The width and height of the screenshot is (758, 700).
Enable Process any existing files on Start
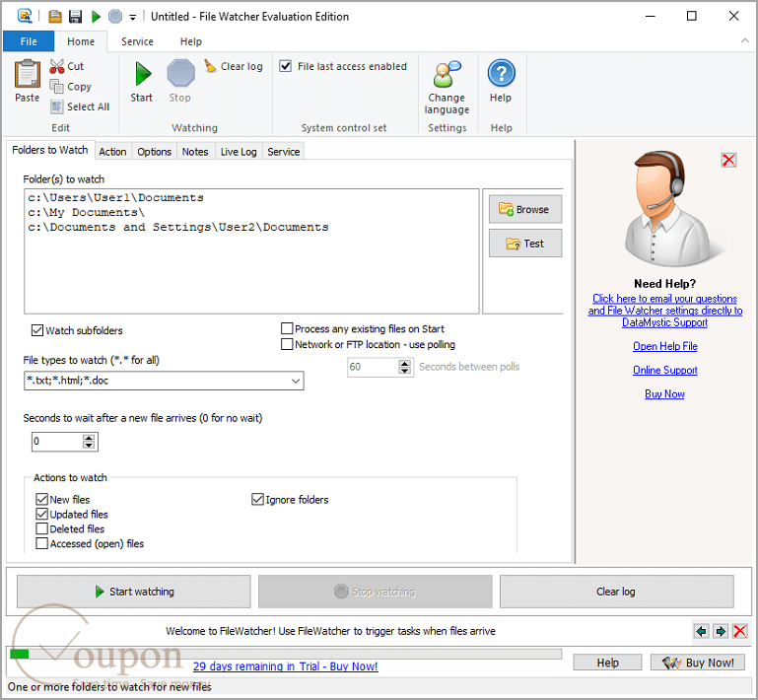tap(287, 328)
